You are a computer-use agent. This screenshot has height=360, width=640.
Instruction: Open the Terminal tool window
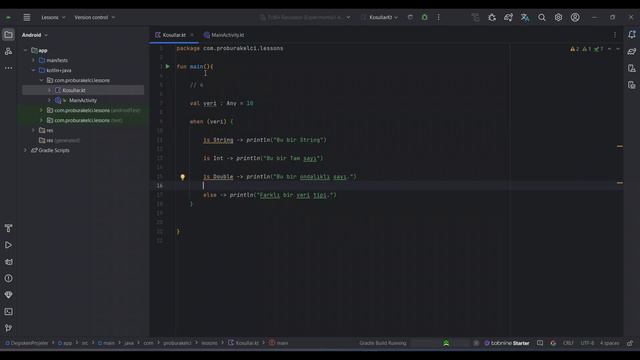(x=8, y=311)
